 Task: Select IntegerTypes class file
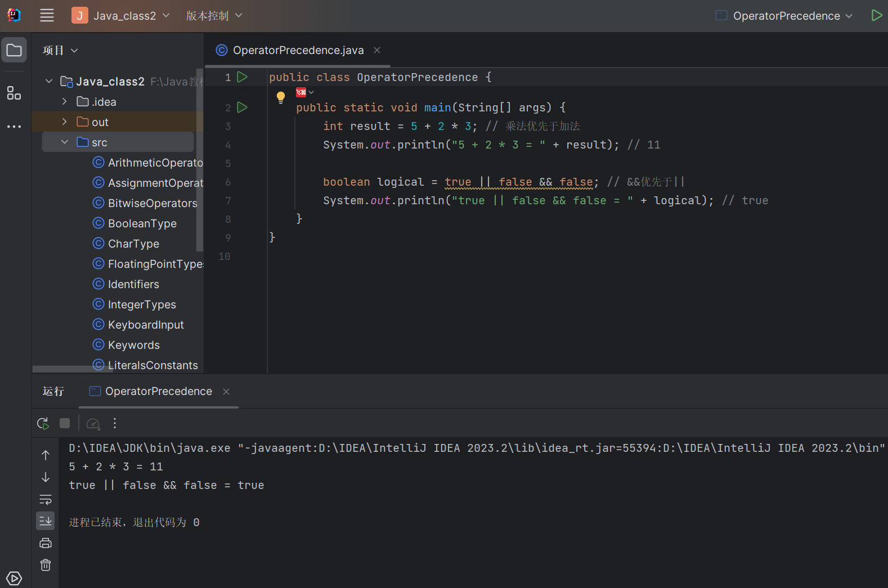[x=134, y=304]
